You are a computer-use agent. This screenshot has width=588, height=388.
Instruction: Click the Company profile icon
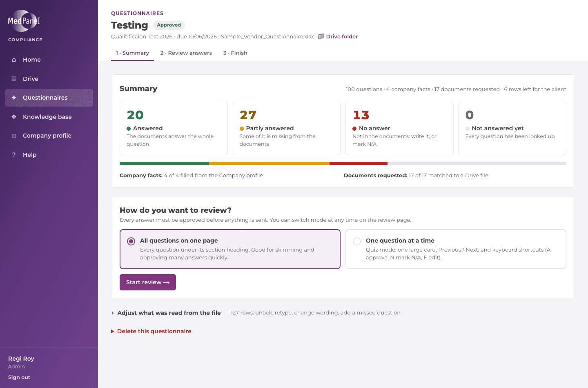pyautogui.click(x=14, y=136)
